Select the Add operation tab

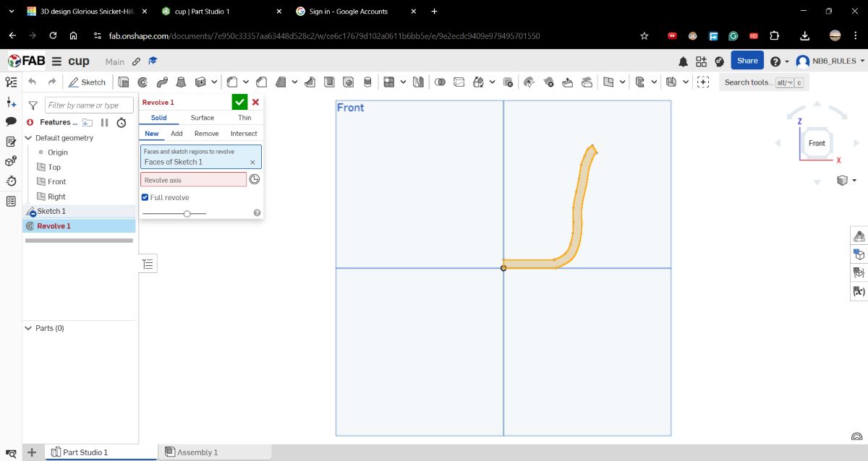[x=176, y=134]
